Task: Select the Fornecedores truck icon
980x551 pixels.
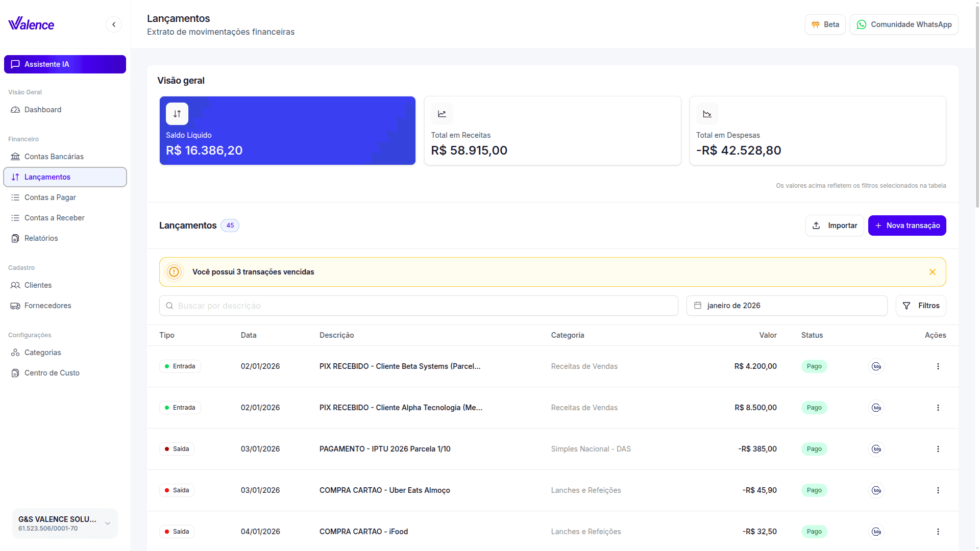Action: click(15, 306)
